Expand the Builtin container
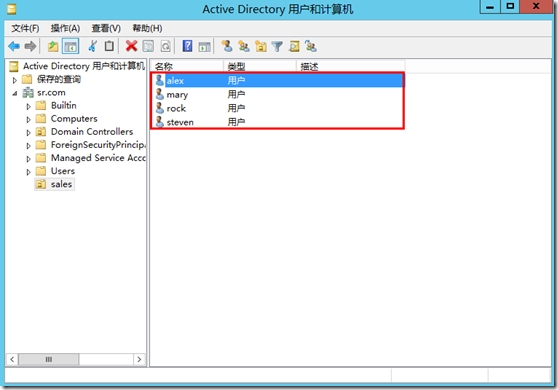Image resolution: width=558 pixels, height=390 pixels. coord(28,106)
